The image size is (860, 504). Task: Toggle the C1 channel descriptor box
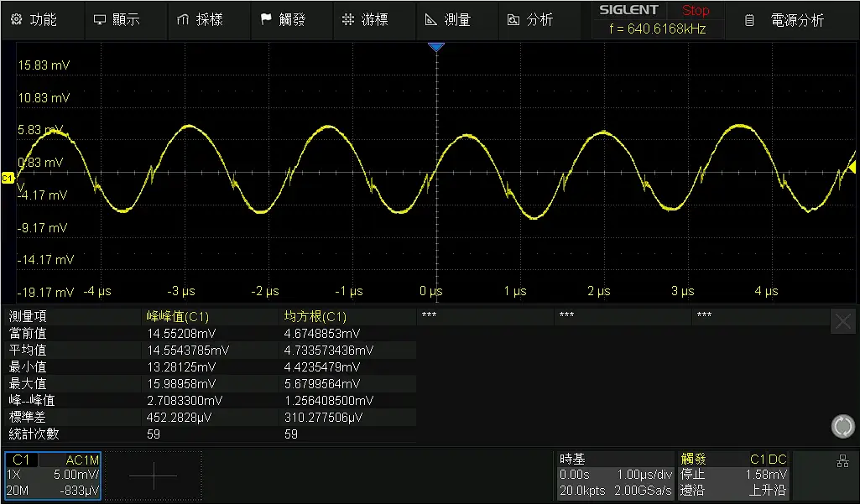(x=53, y=475)
